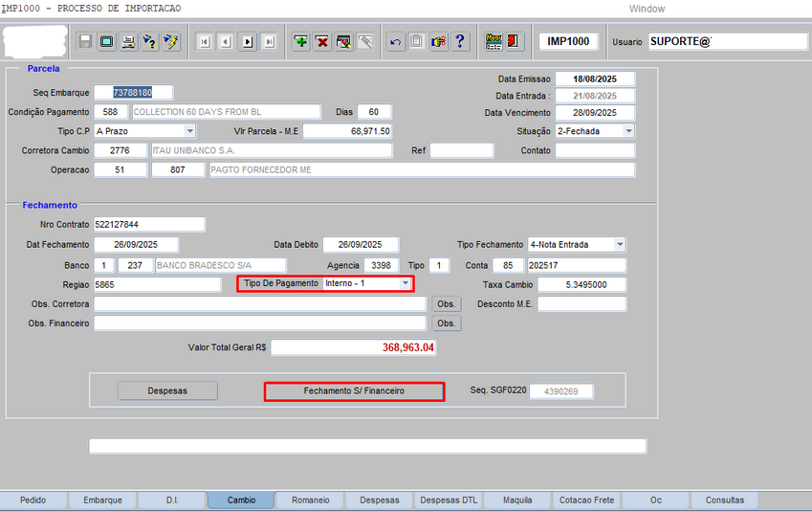Open help with question mark icon
Viewport: 812px width, 512px height.
click(x=460, y=41)
